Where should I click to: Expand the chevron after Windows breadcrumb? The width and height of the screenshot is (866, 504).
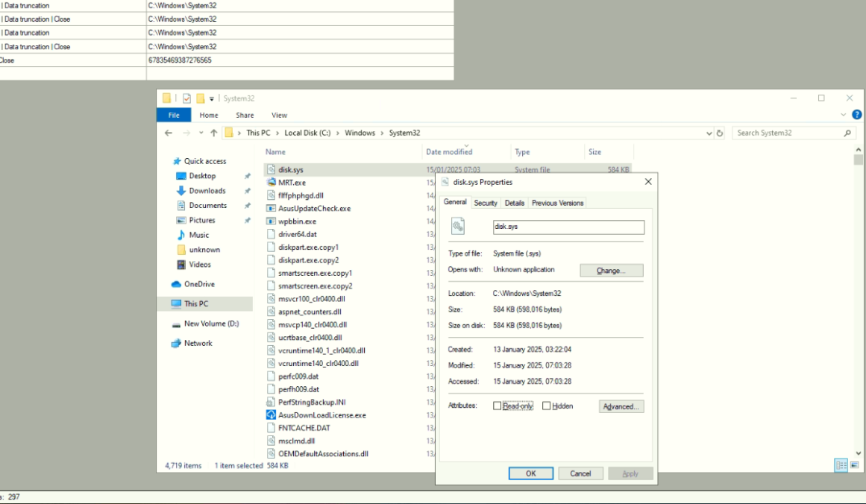coord(382,133)
